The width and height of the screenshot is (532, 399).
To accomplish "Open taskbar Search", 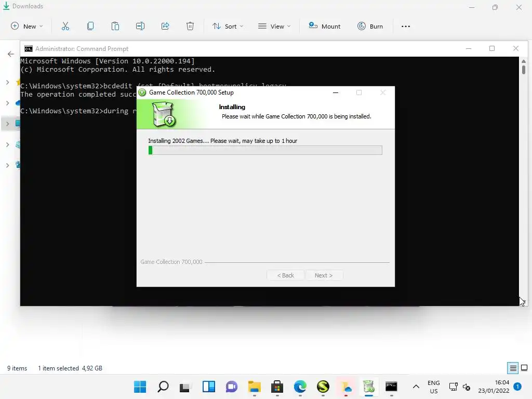I will [x=163, y=387].
